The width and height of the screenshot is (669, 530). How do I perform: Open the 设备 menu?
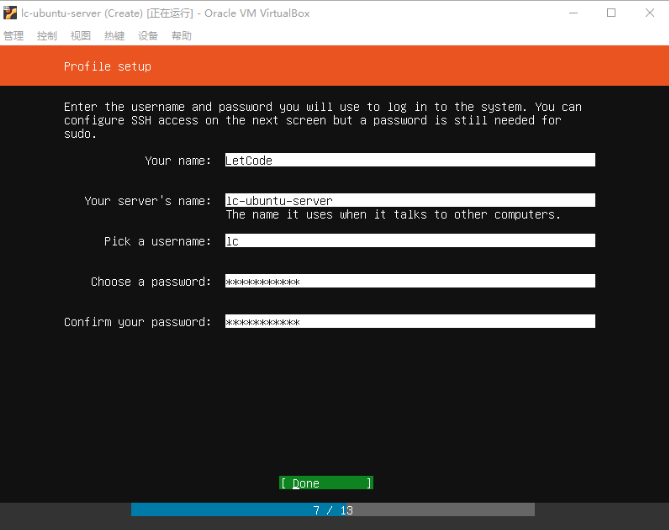pyautogui.click(x=148, y=36)
